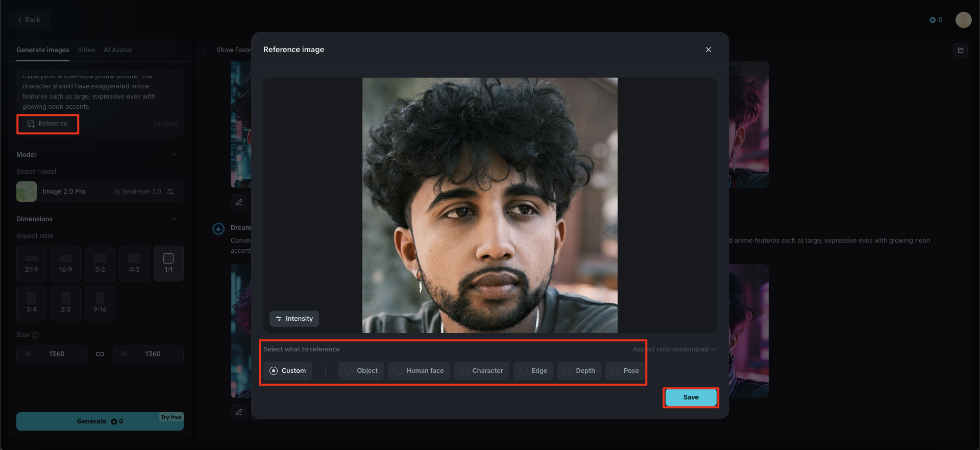
Task: Select the Depth reference option
Action: [579, 371]
